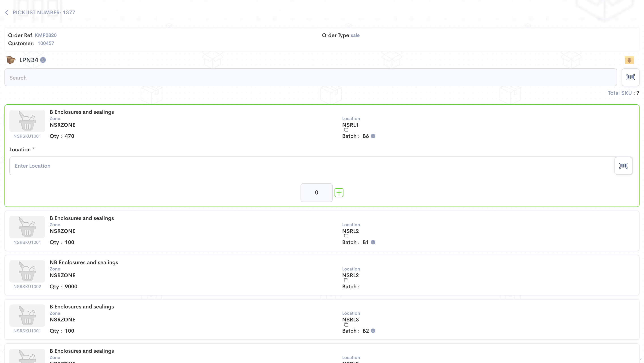Screen dimensions: 644x363
Task: Click NSRZONE in NSRSKU1002 card
Action: (x=63, y=275)
